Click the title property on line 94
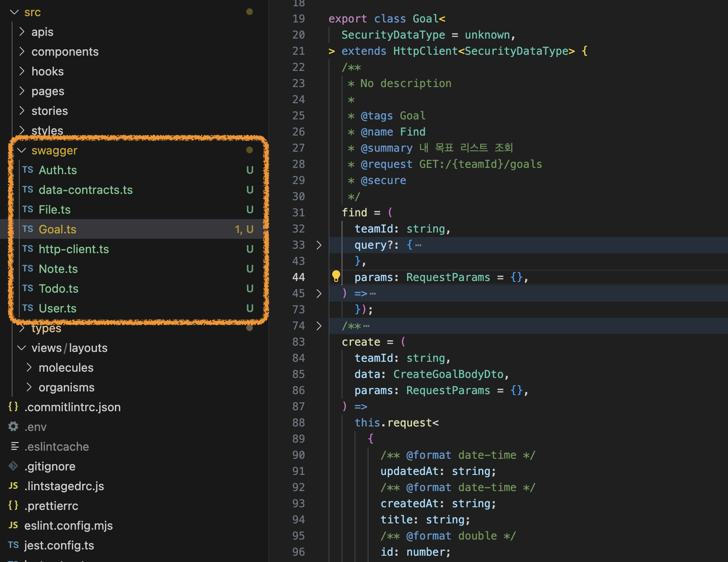The image size is (728, 562). click(396, 519)
